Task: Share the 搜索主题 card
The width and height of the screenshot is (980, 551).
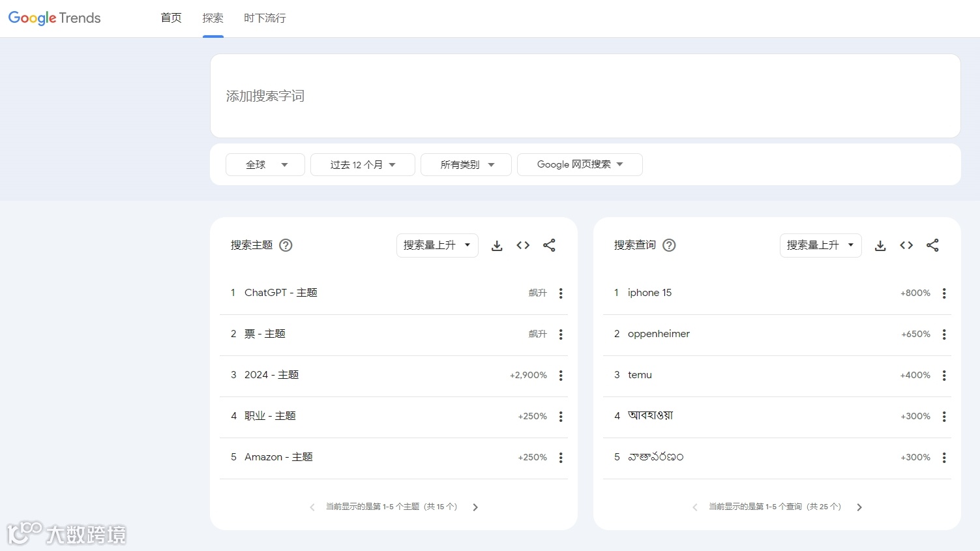Action: point(549,245)
